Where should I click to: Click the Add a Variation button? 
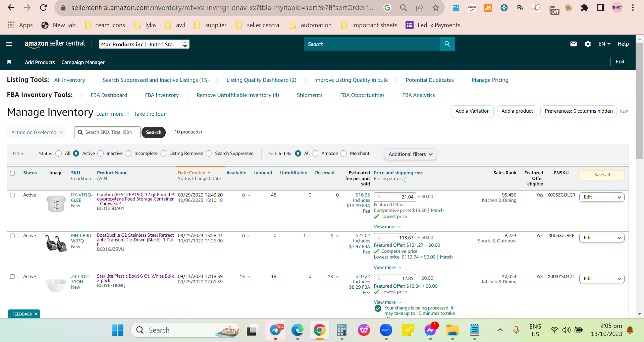[x=472, y=111]
